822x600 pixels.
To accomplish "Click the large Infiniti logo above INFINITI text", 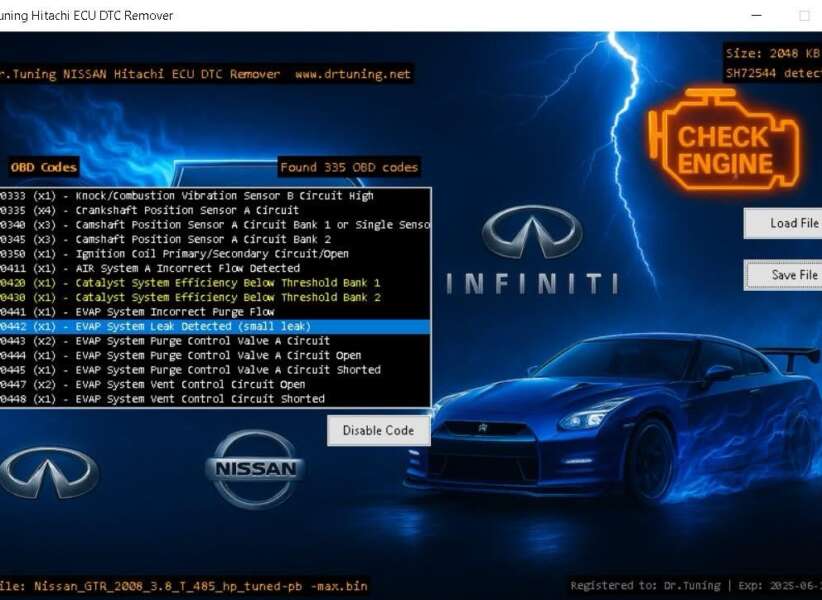I will click(532, 232).
